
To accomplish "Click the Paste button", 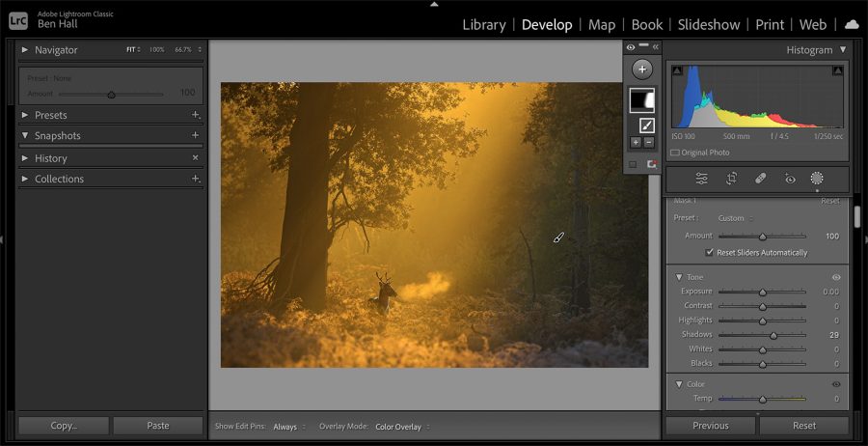I will (158, 426).
